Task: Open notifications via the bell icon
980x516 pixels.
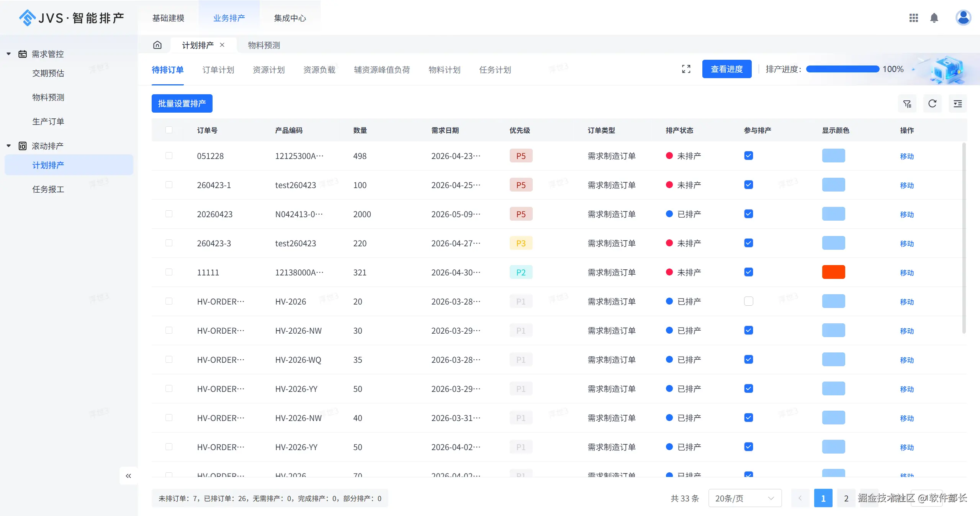Action: [934, 18]
